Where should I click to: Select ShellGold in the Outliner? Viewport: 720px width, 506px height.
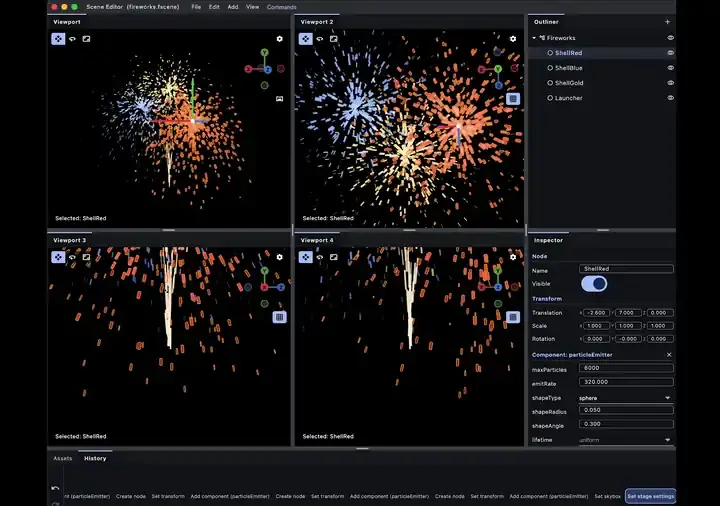pos(569,83)
